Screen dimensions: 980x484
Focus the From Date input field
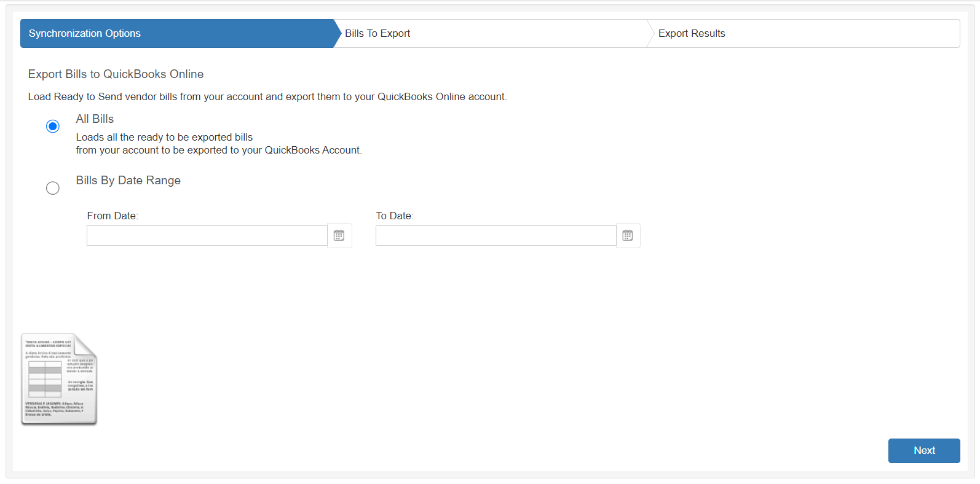pyautogui.click(x=207, y=236)
